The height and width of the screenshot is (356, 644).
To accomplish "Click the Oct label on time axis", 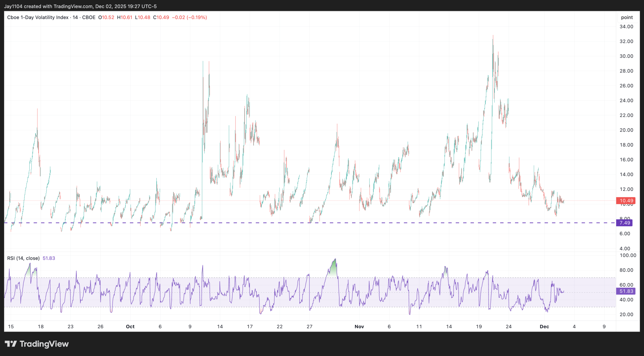I will point(130,327).
